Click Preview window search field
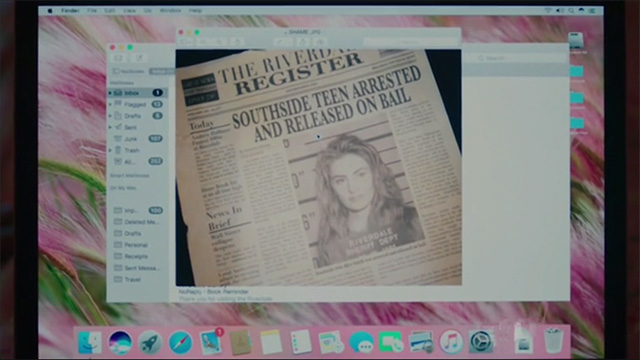This screenshot has width=640, height=360. 411,42
